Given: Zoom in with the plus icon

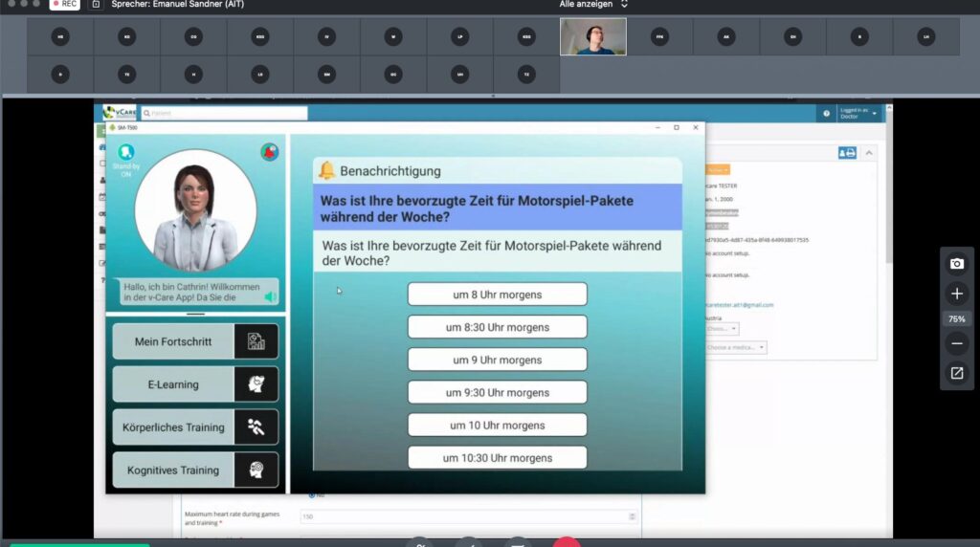Looking at the screenshot, I should click(x=956, y=294).
